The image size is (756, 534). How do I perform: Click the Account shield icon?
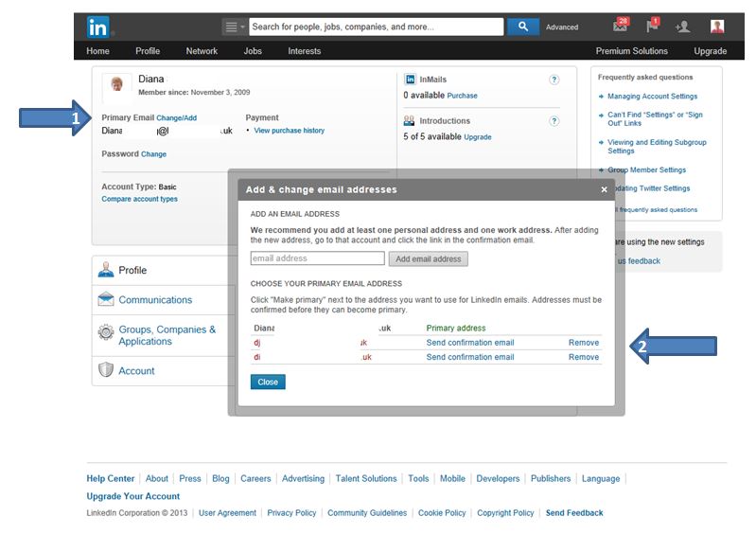[x=106, y=369]
